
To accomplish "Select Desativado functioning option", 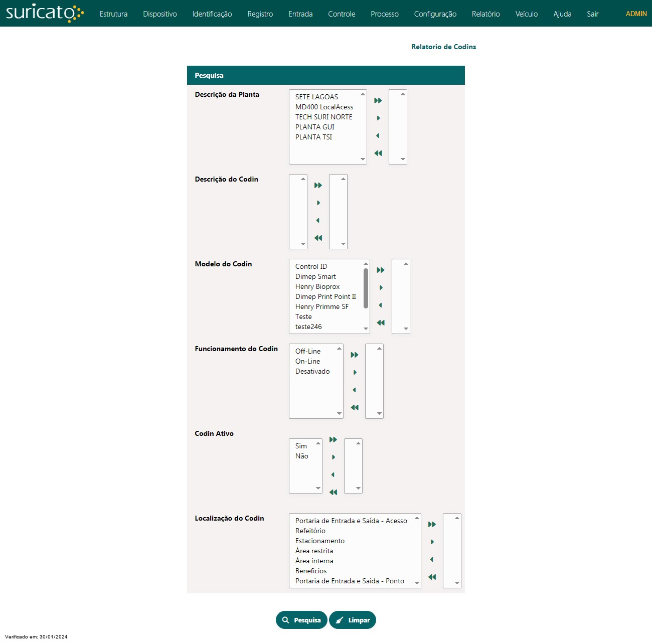I will point(313,371).
